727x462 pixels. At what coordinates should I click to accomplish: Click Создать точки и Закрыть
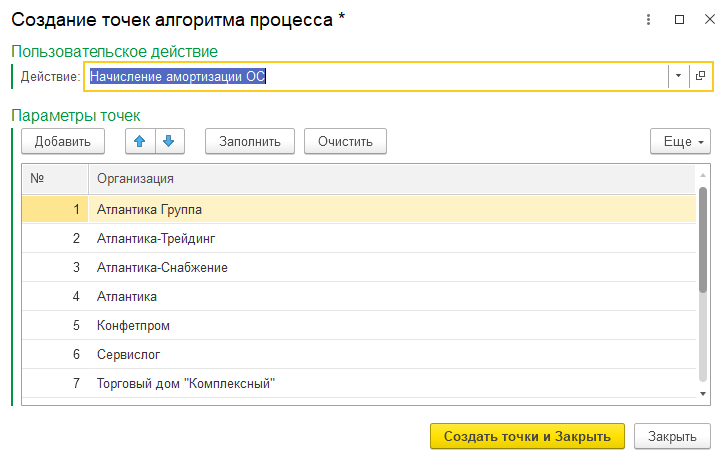point(527,437)
